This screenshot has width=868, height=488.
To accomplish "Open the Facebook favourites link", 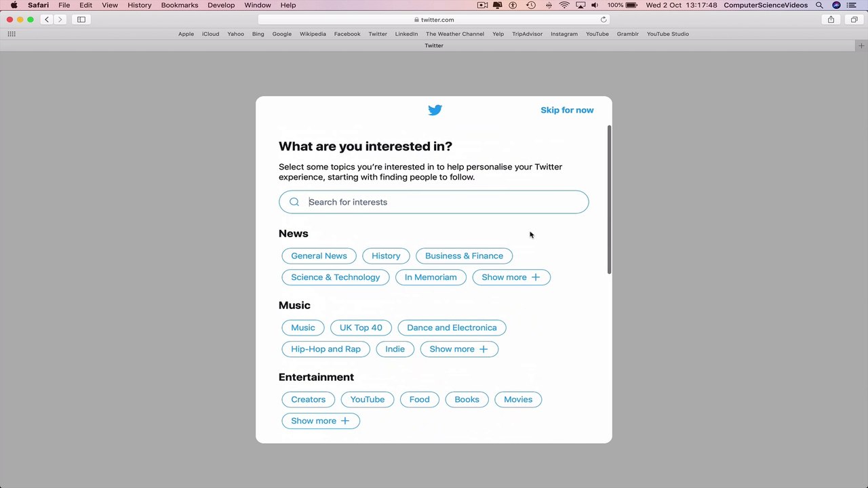I will [347, 34].
